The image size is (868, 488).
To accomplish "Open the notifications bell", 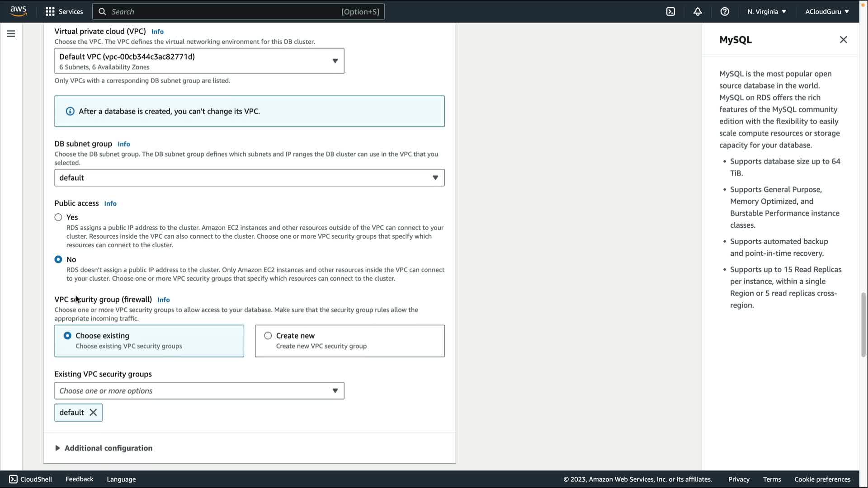I will click(698, 12).
